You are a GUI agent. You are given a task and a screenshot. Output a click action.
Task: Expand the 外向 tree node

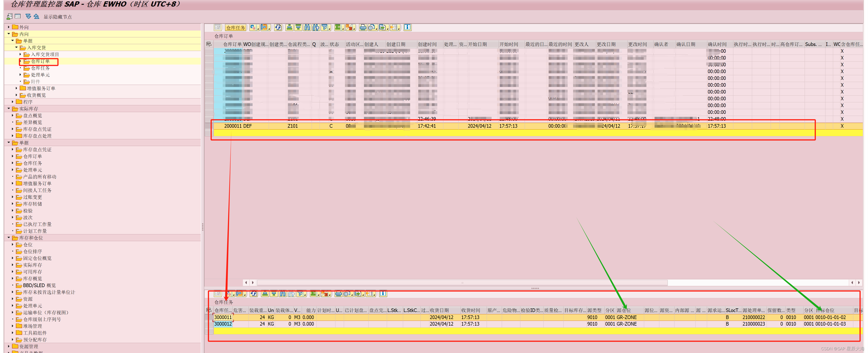(x=9, y=27)
